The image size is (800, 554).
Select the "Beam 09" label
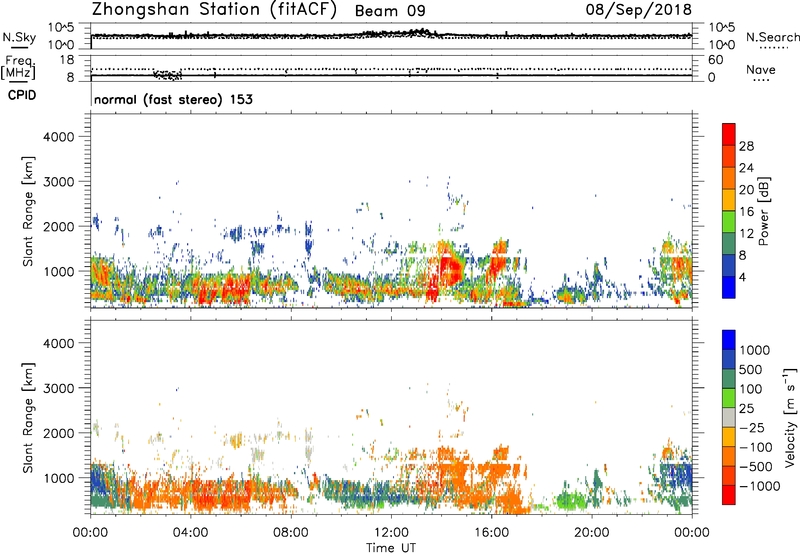(x=390, y=11)
